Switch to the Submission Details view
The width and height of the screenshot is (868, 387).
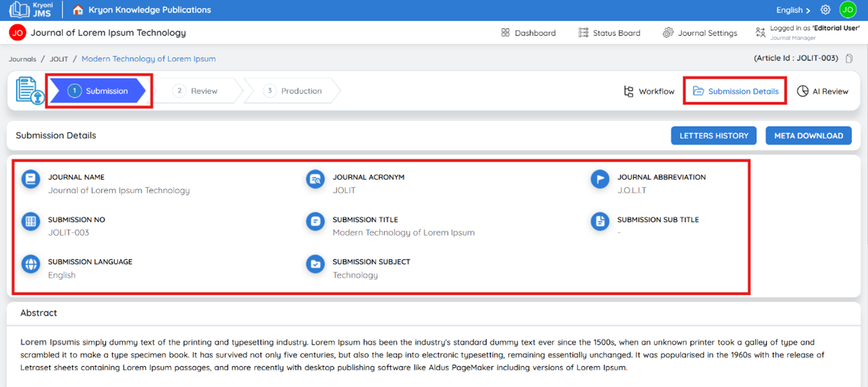coord(736,91)
